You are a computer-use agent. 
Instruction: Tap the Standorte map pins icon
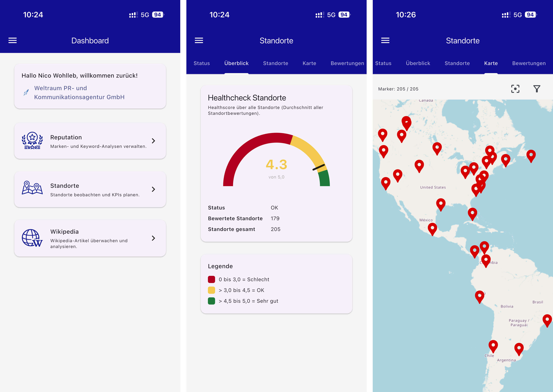(32, 188)
